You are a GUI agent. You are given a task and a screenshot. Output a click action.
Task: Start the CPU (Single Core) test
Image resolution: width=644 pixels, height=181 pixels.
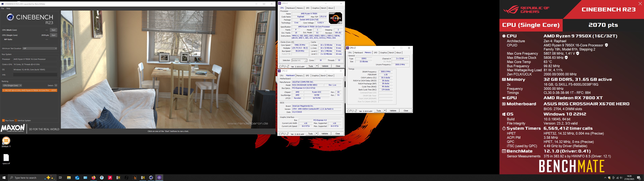[53, 35]
